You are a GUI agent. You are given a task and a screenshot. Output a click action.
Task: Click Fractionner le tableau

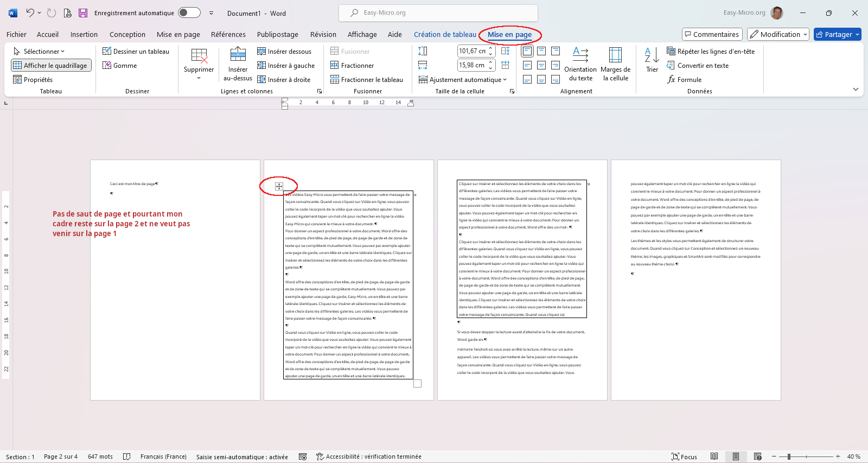point(367,79)
